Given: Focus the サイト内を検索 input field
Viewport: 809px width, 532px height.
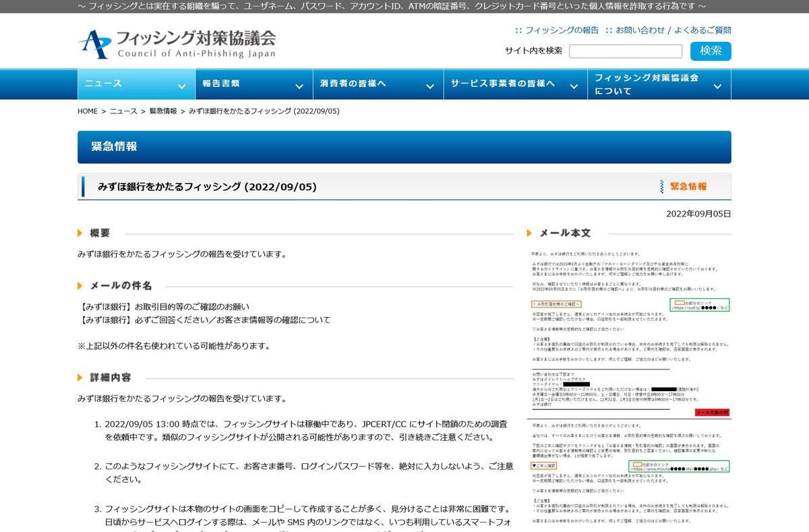Looking at the screenshot, I should 626,51.
